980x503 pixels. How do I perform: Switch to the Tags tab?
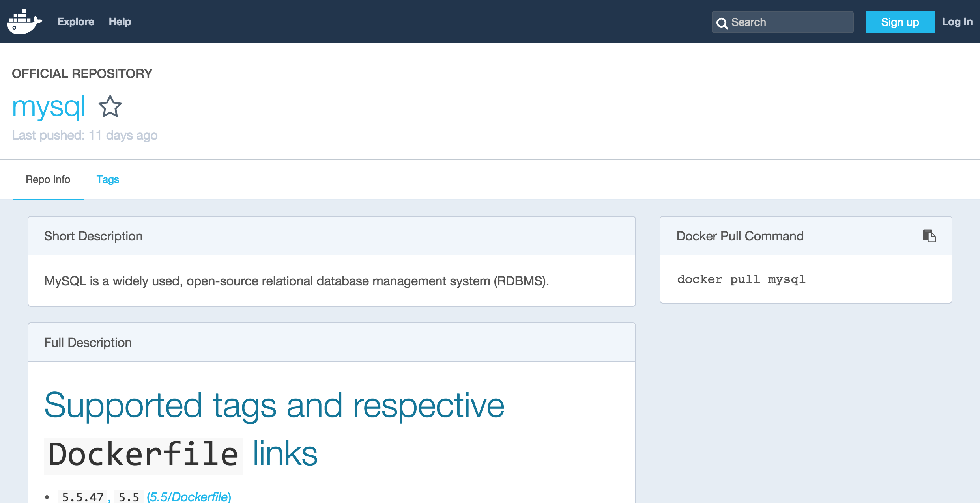108,179
